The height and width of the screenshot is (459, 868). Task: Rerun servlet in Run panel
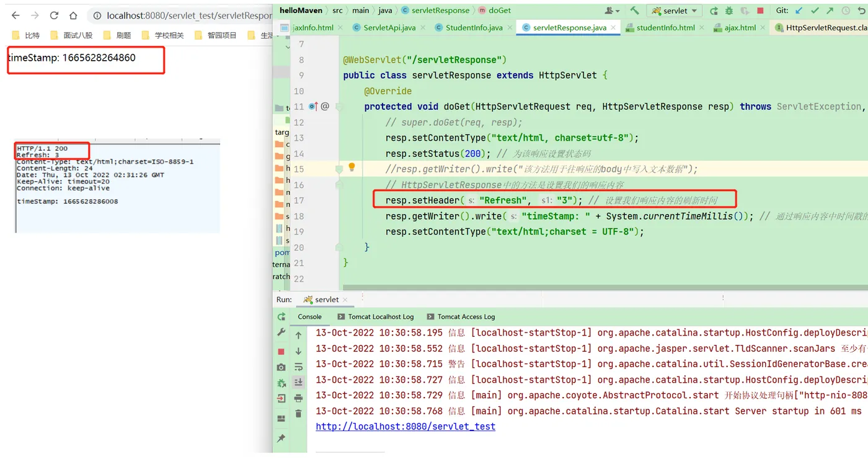pyautogui.click(x=281, y=316)
